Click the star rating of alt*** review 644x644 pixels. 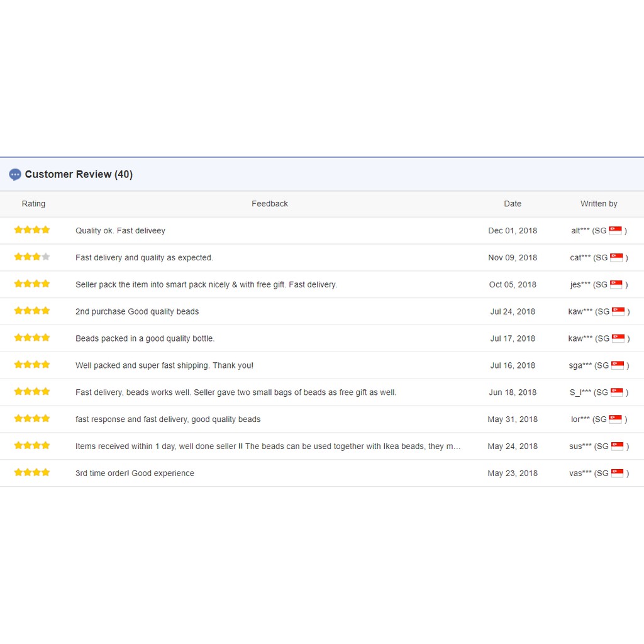[32, 230]
